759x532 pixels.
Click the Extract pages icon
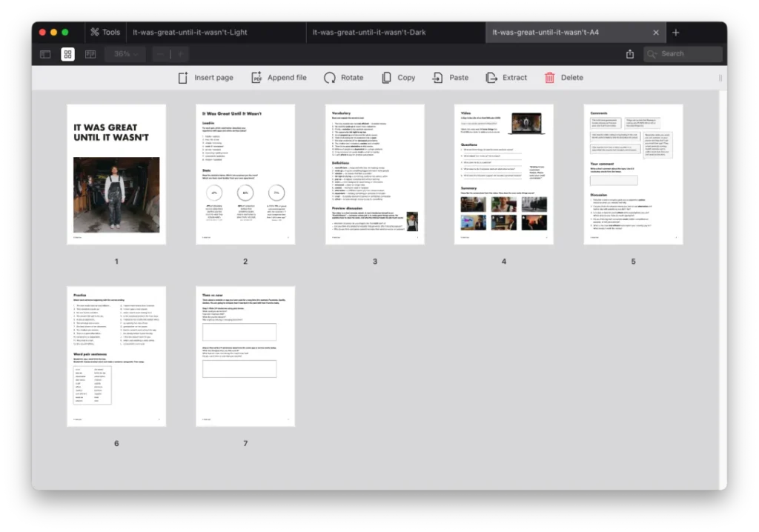(491, 78)
